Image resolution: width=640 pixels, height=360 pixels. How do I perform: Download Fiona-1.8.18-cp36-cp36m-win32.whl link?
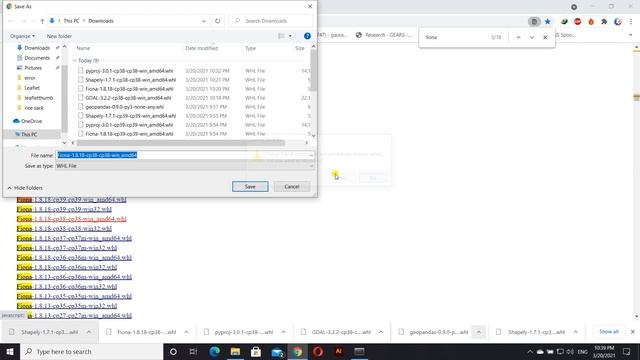click(67, 267)
